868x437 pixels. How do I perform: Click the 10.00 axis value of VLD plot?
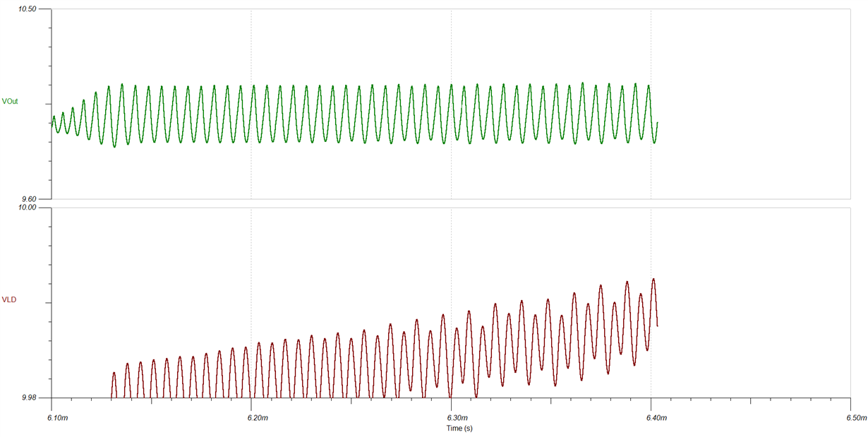(x=28, y=208)
